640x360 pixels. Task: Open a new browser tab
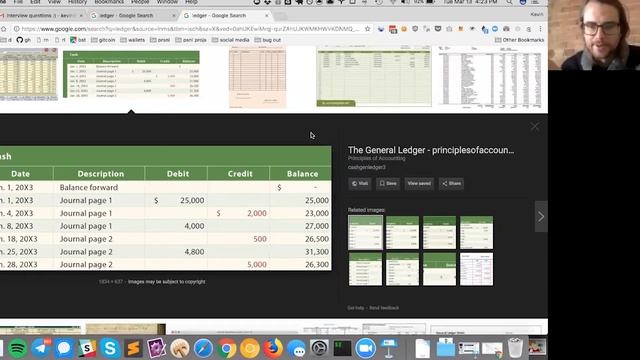[x=280, y=16]
